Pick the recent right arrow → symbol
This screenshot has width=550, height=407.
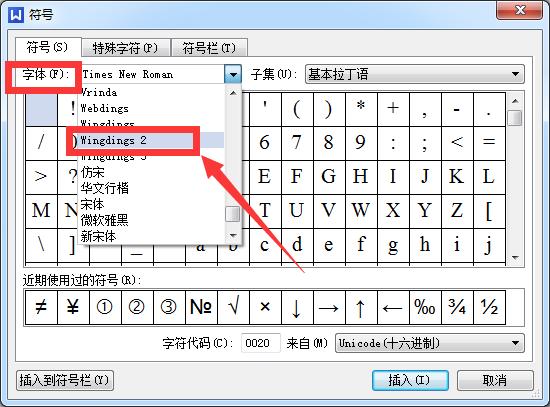pos(329,307)
